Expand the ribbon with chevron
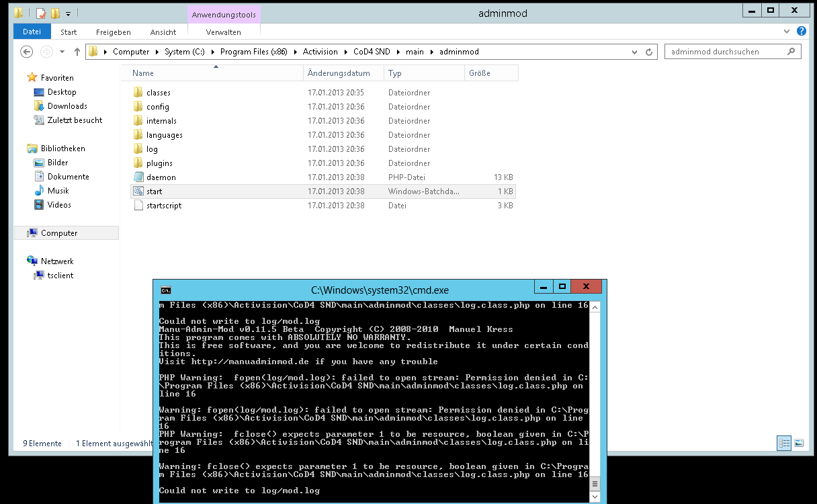This screenshot has height=504, width=817. coord(787,32)
